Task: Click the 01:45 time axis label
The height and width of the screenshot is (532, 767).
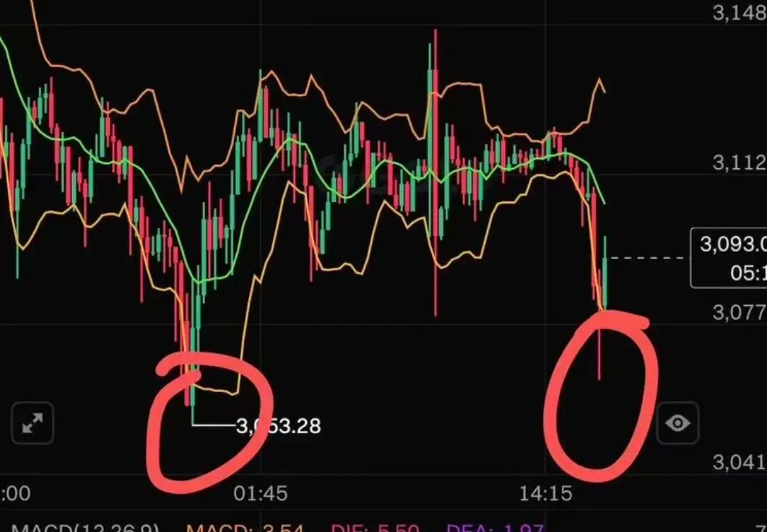Action: click(x=260, y=493)
